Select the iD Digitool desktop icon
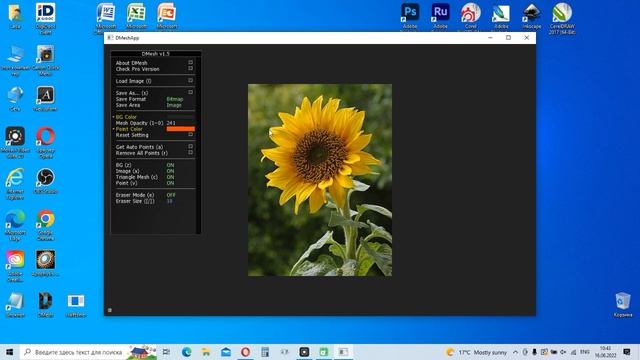This screenshot has width=640, height=360. tap(45, 18)
